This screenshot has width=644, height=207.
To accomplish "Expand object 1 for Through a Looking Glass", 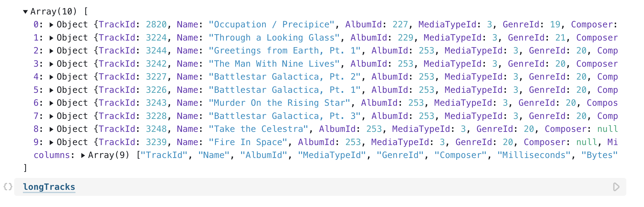I will tap(52, 38).
